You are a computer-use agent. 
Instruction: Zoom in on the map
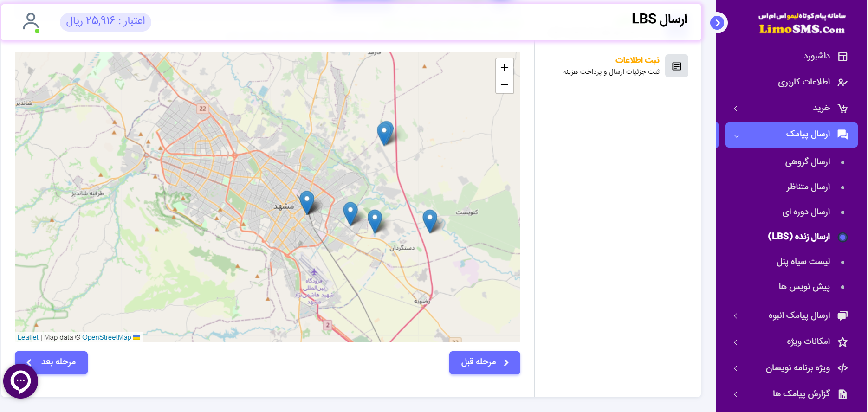505,67
